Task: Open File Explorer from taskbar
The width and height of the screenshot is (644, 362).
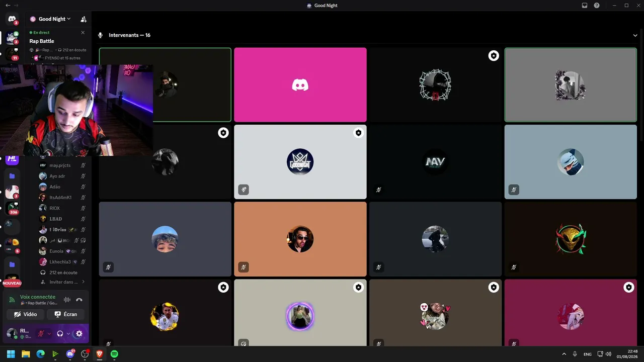Action: (26, 354)
